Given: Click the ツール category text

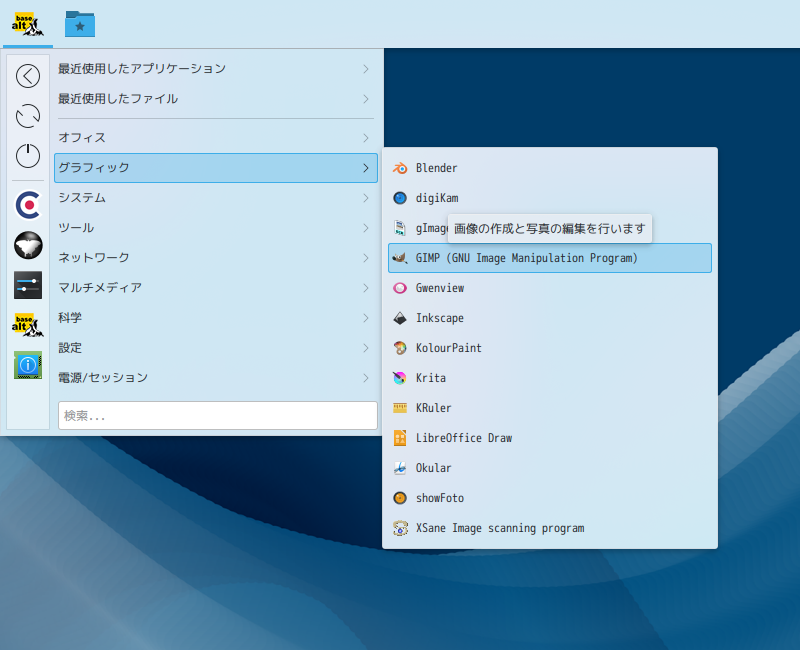Looking at the screenshot, I should [76, 228].
